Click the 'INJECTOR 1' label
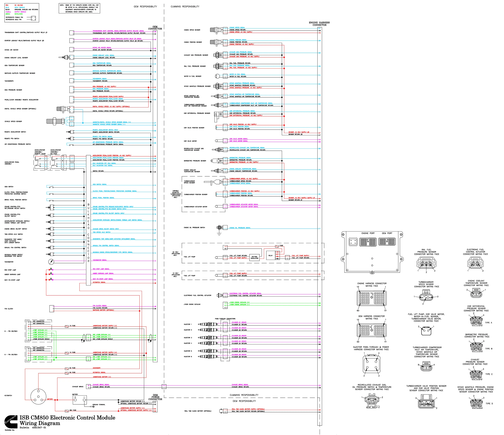 pyautogui.click(x=188, y=324)
